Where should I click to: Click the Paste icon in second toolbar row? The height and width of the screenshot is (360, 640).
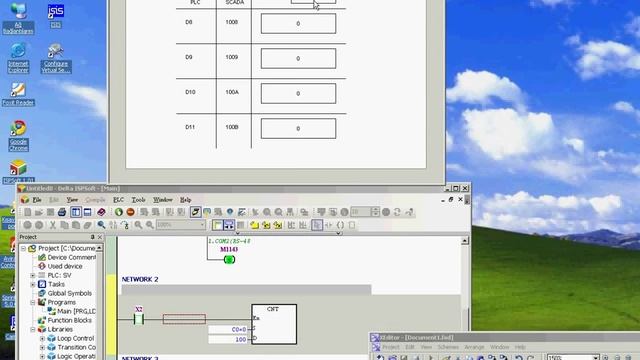(x=76, y=225)
